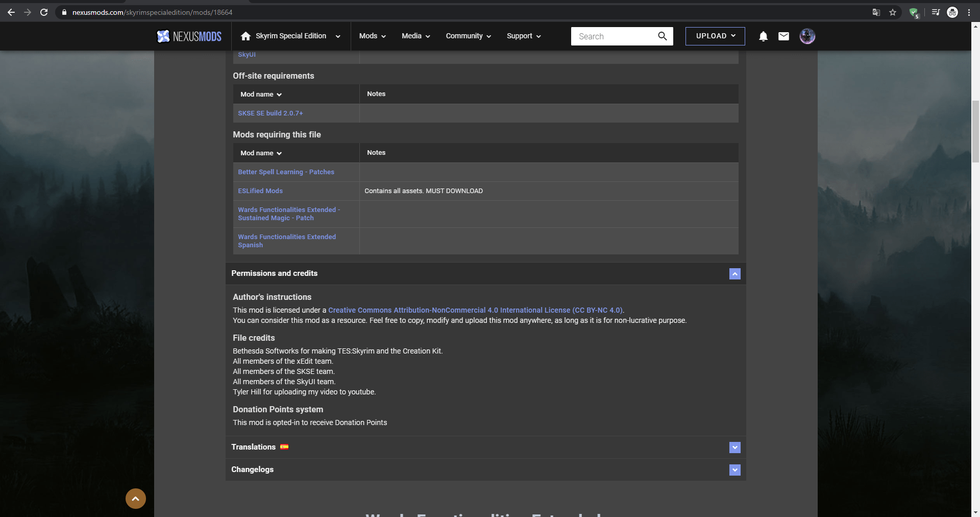Image resolution: width=980 pixels, height=517 pixels.
Task: Open the ESLified Mods link
Action: (x=260, y=191)
